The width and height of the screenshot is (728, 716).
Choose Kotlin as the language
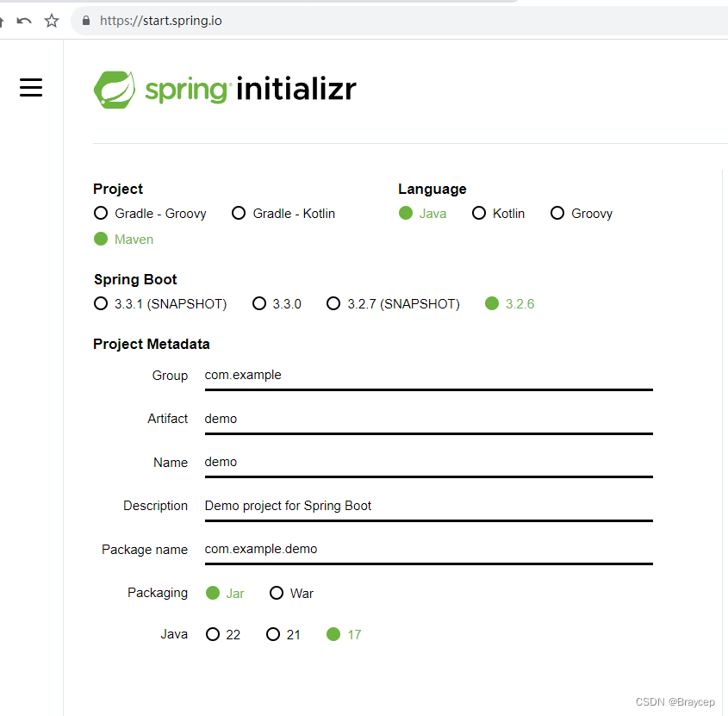point(498,213)
